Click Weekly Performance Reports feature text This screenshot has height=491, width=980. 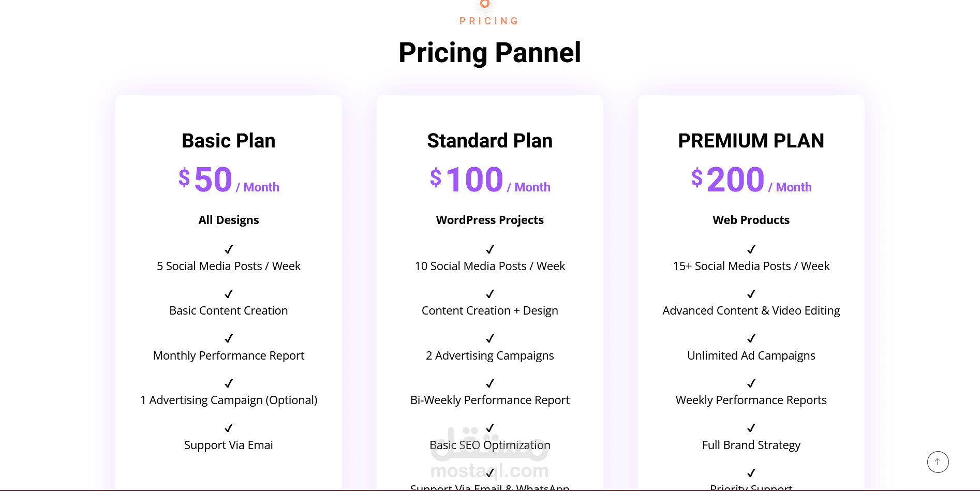click(x=751, y=400)
